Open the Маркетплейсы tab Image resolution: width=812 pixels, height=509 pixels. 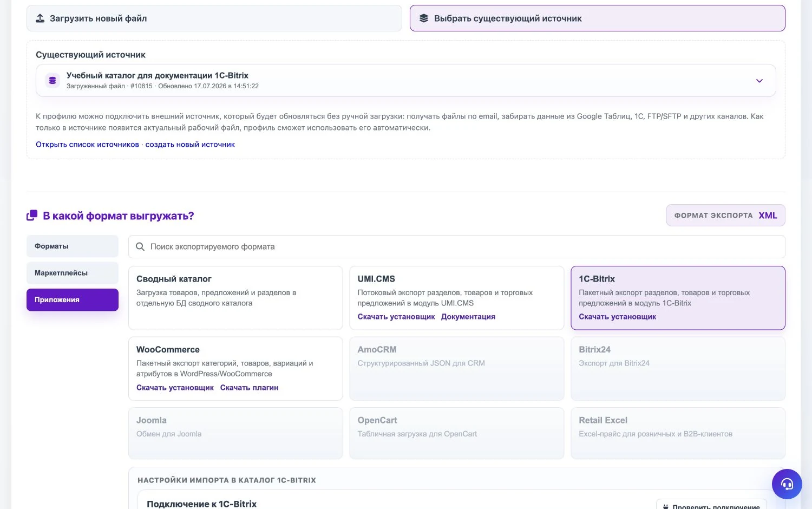pos(73,273)
